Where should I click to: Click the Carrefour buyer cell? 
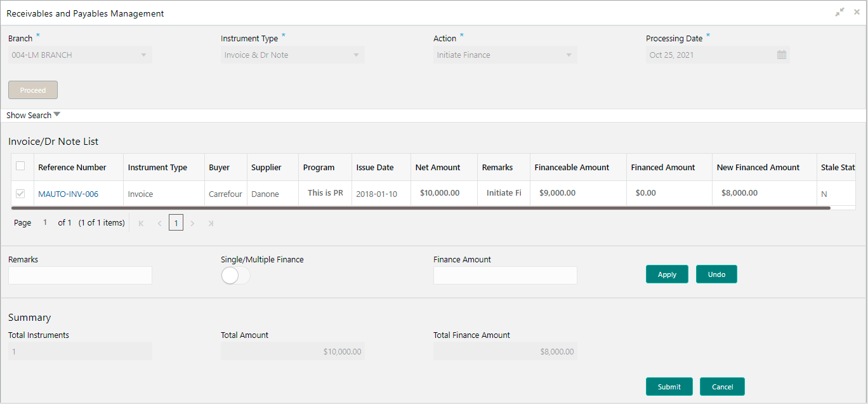(x=225, y=194)
